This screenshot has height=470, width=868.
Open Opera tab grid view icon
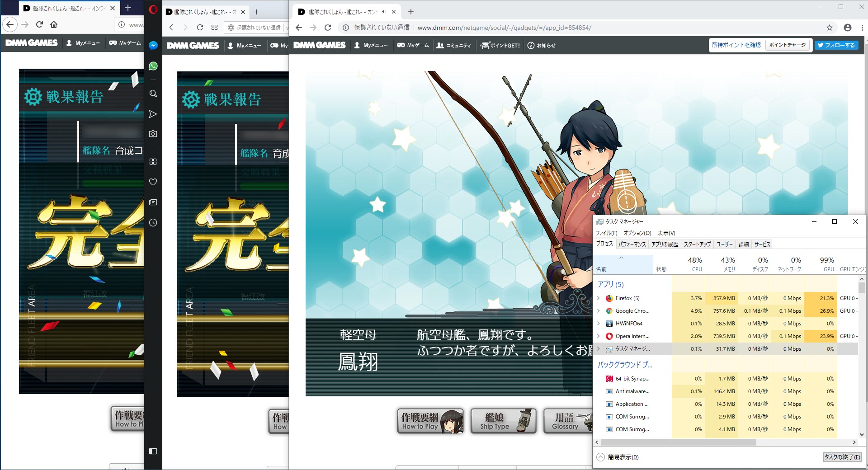214,27
